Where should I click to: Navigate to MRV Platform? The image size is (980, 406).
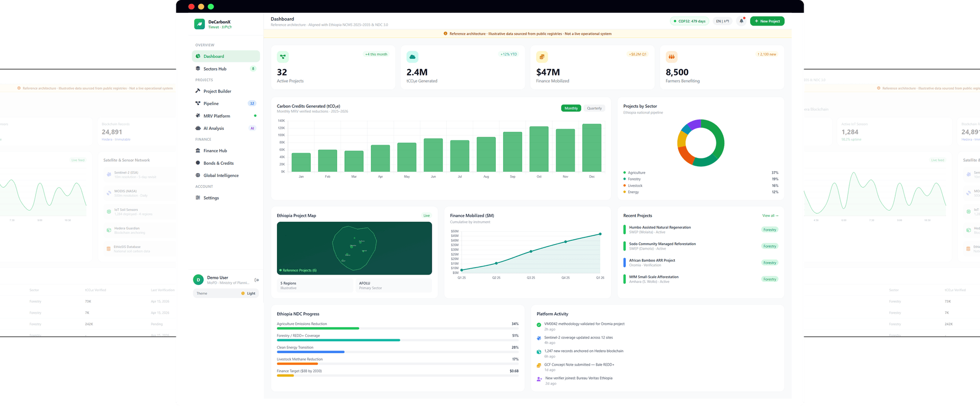(x=226, y=116)
